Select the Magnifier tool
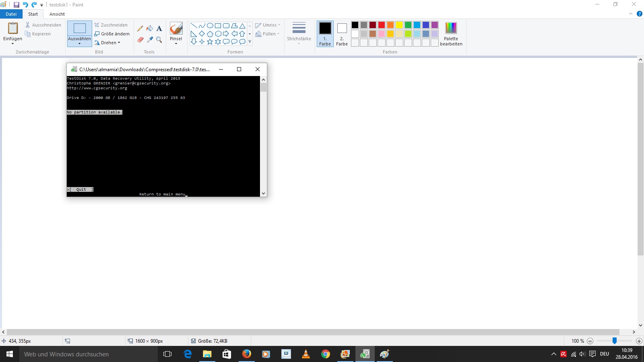 click(x=159, y=39)
